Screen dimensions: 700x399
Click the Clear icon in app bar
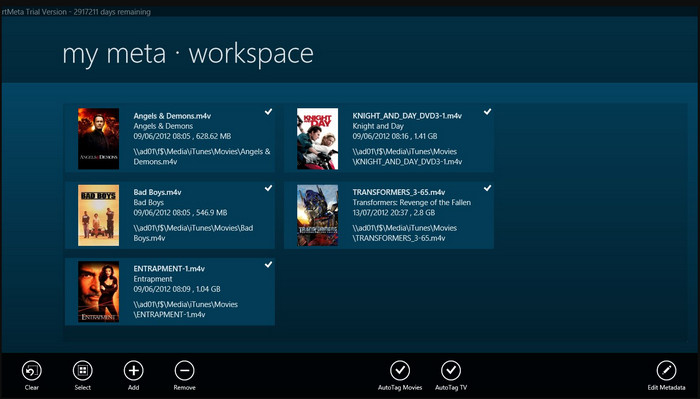coord(32,370)
